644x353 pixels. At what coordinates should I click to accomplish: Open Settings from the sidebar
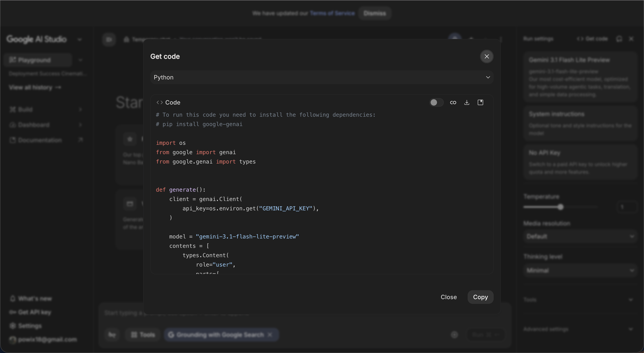coord(30,326)
